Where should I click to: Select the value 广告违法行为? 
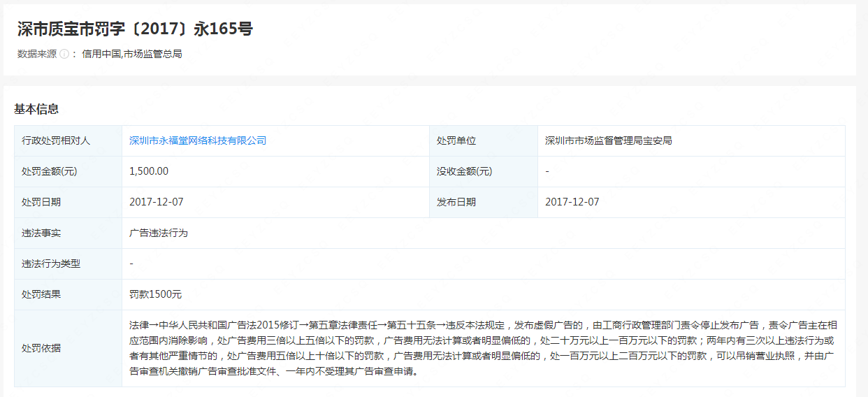pos(159,233)
